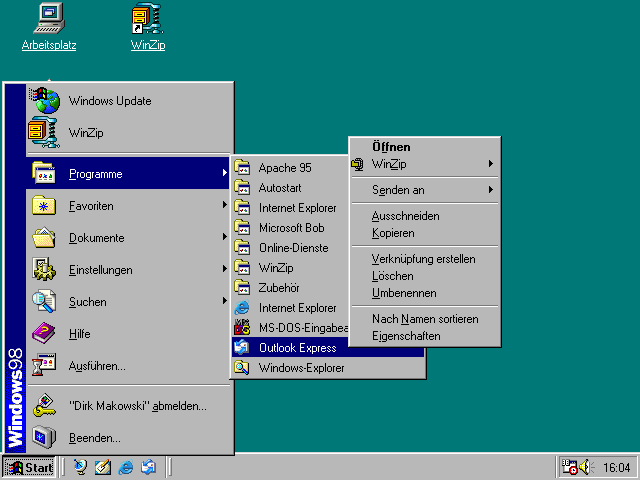Click the WinZip icon in context menu
This screenshot has height=480, width=640.
358,164
